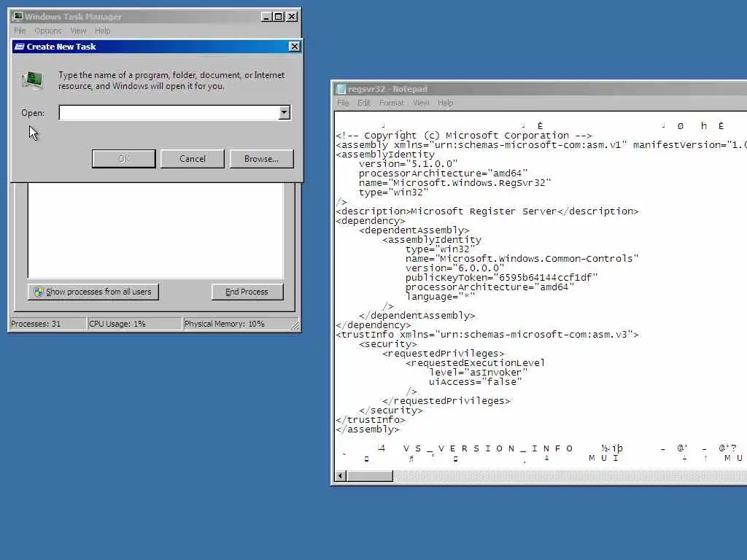Image resolution: width=747 pixels, height=560 pixels.
Task: Click the regsvr32 - Notepad title bar
Action: pyautogui.click(x=541, y=89)
